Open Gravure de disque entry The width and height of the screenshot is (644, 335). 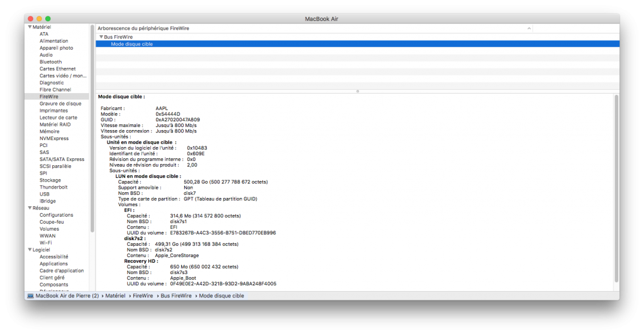pyautogui.click(x=60, y=104)
